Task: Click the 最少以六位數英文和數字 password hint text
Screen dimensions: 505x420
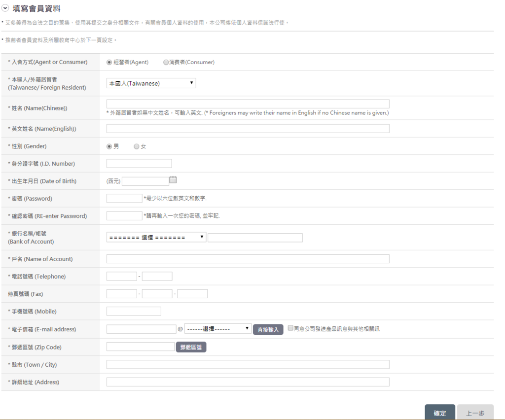Action: click(175, 198)
